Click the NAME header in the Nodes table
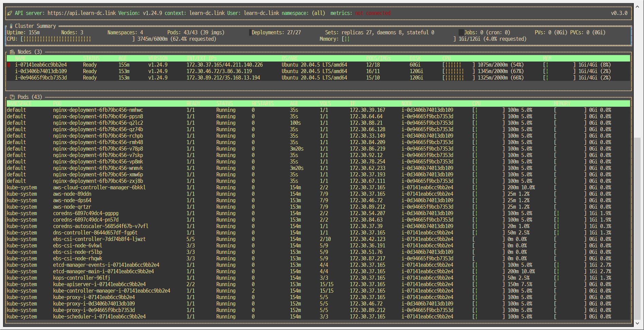Viewport: 644px width, 330px height. pyautogui.click(x=20, y=58)
